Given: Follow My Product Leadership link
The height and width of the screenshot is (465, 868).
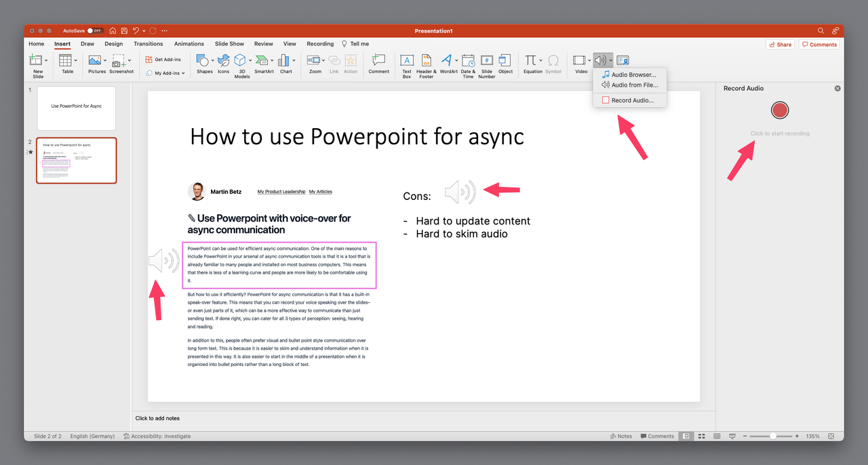Looking at the screenshot, I should pos(281,192).
